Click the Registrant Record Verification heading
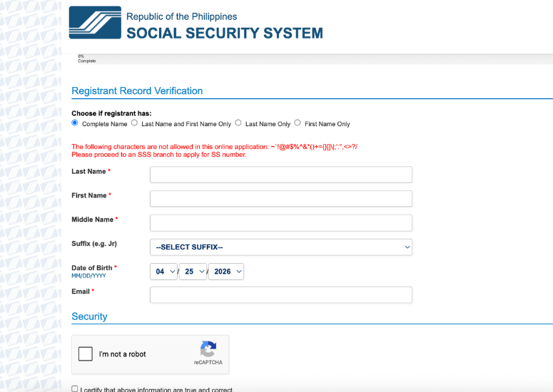The height and width of the screenshot is (392, 553). pos(137,91)
